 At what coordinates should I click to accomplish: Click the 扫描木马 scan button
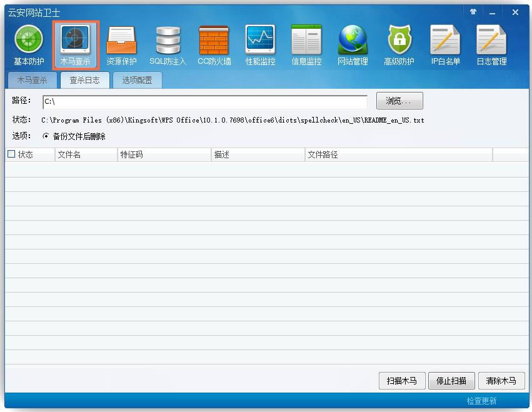click(402, 381)
